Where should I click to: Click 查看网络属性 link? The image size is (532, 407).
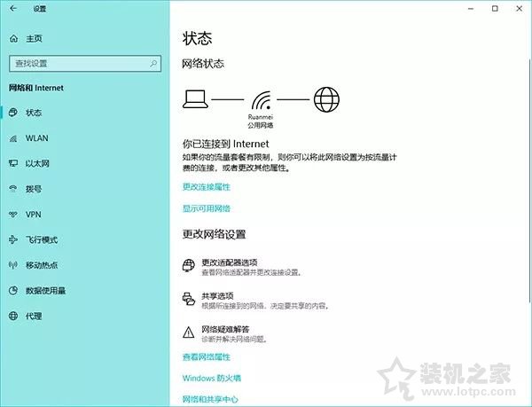pyautogui.click(x=206, y=356)
